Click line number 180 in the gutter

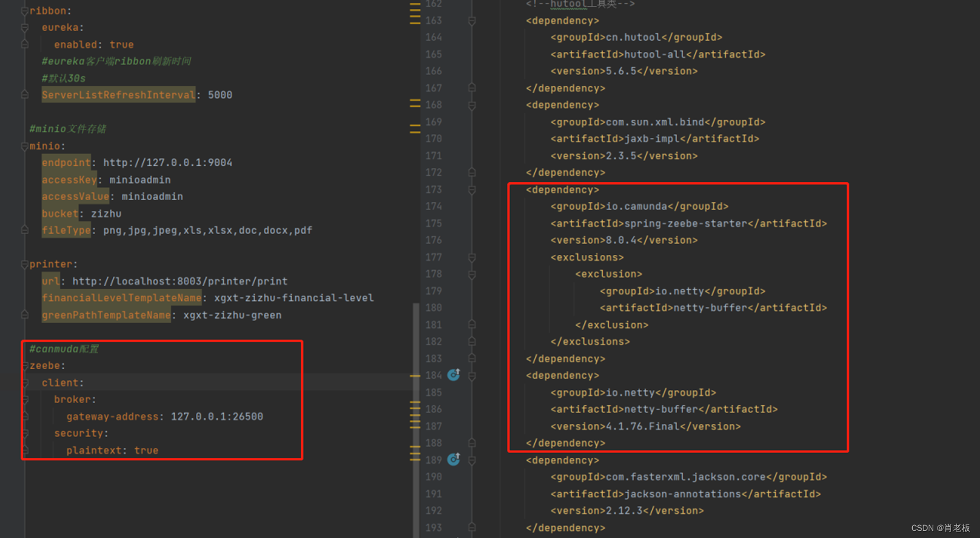[434, 307]
